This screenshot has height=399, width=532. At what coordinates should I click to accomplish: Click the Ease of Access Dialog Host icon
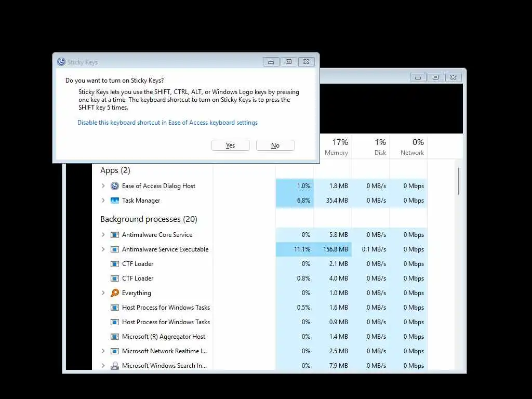[x=115, y=186]
